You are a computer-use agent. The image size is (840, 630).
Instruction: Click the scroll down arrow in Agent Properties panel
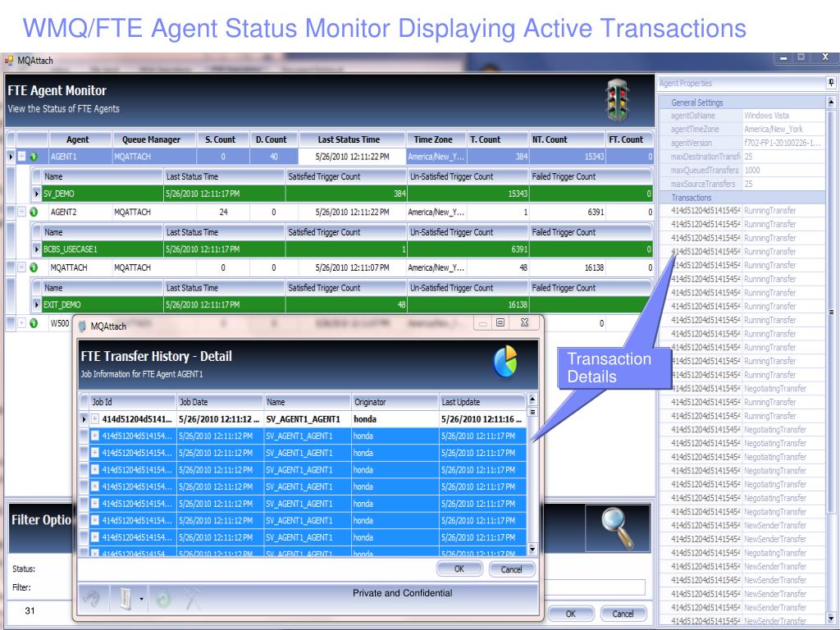pos(831,617)
